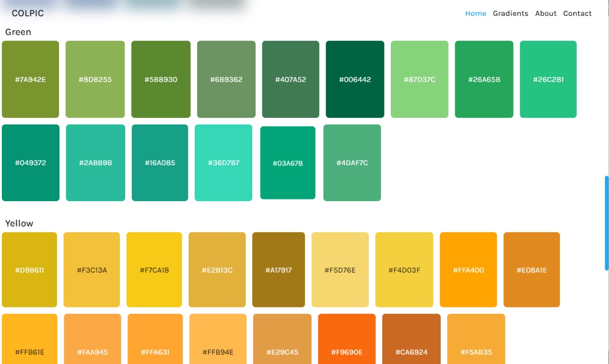The height and width of the screenshot is (364, 609).
Task: Select the #26C281 swatch
Action: tap(548, 79)
